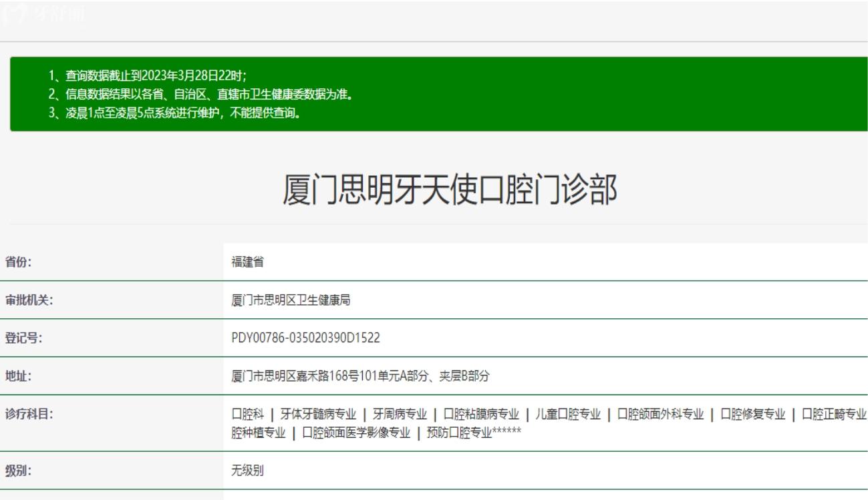Click the 无级别 value cell
The width and height of the screenshot is (868, 500).
pos(248,471)
